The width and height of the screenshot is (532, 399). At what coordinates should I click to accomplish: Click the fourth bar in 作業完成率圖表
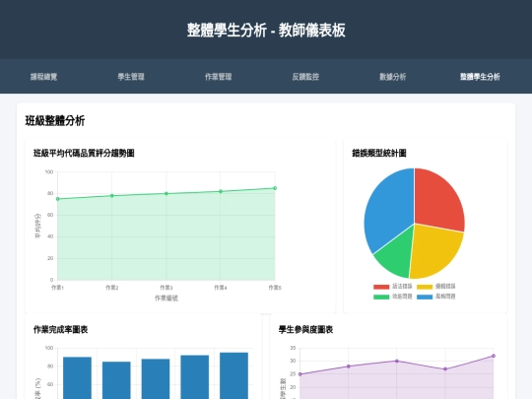click(x=195, y=377)
